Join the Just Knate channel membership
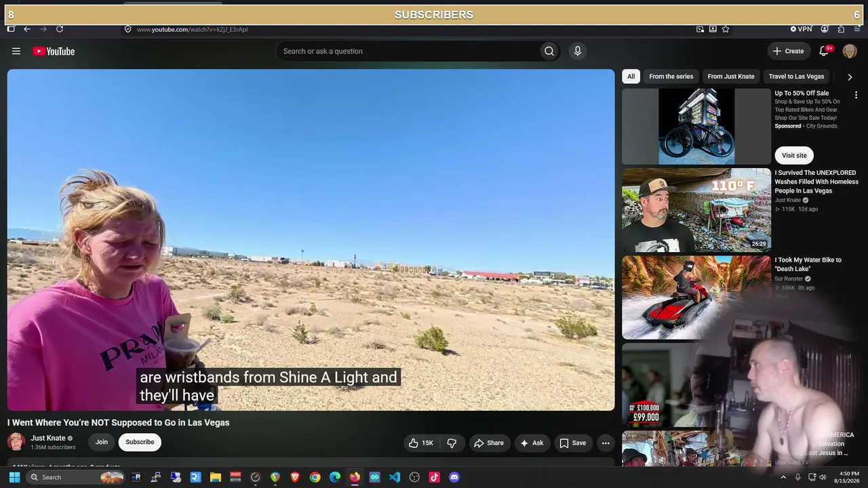868x488 pixels. pos(101,442)
